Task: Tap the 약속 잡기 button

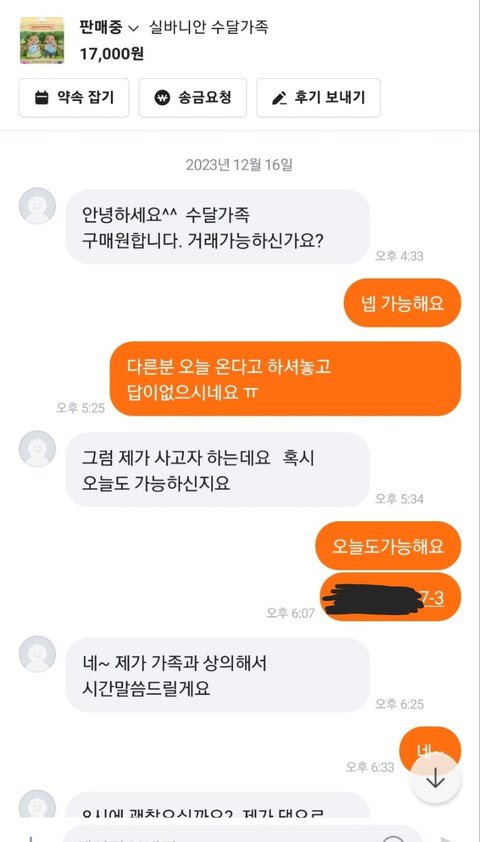Action: (x=74, y=98)
